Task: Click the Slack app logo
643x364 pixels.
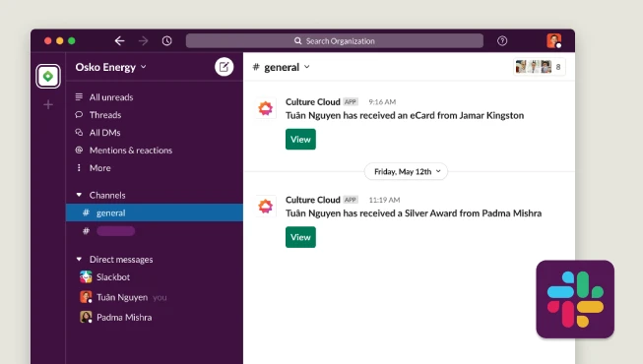Action: [x=575, y=299]
